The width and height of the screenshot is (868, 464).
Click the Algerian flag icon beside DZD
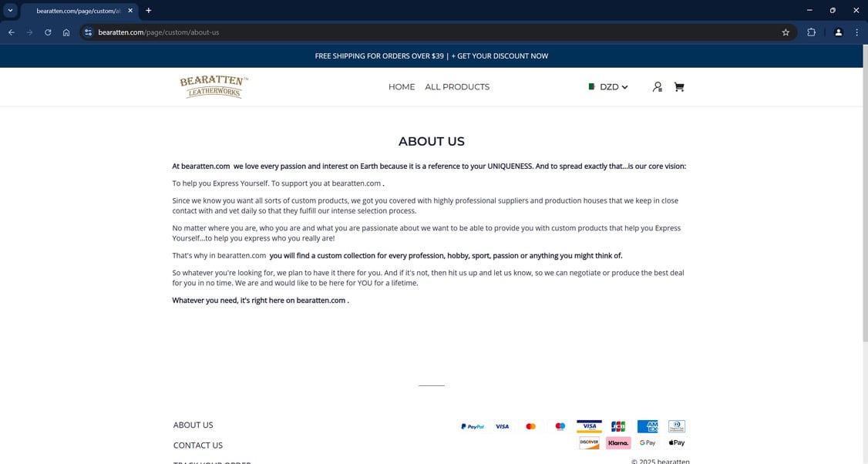click(592, 86)
